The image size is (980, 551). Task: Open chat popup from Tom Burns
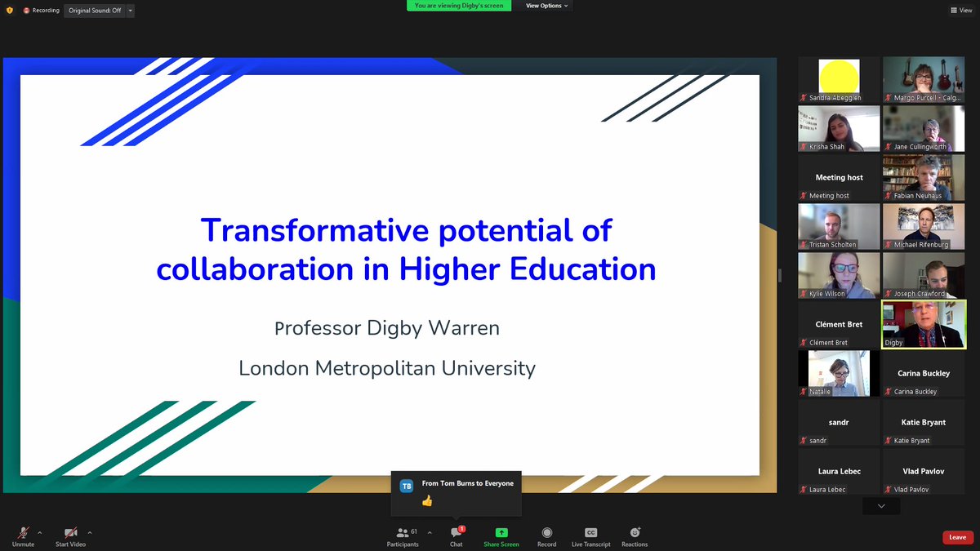[x=457, y=493]
